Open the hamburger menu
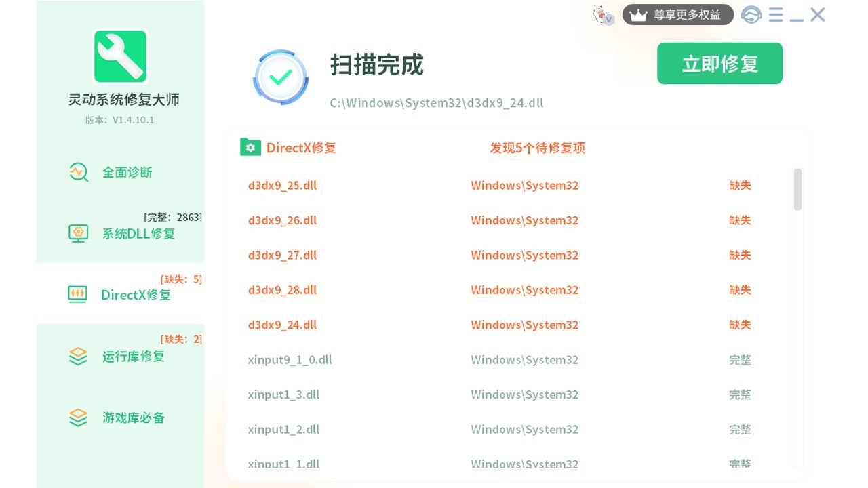The width and height of the screenshot is (868, 488). pyautogui.click(x=775, y=14)
